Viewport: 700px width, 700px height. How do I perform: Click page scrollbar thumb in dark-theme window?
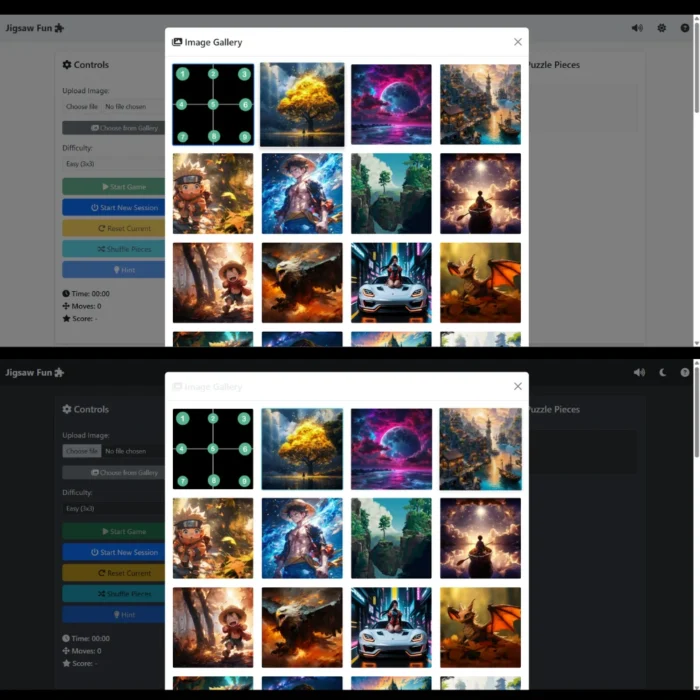click(696, 411)
